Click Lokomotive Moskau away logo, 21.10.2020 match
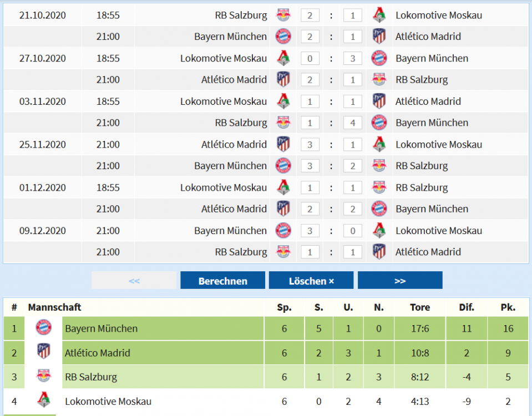The image size is (532, 416). pyautogui.click(x=379, y=15)
